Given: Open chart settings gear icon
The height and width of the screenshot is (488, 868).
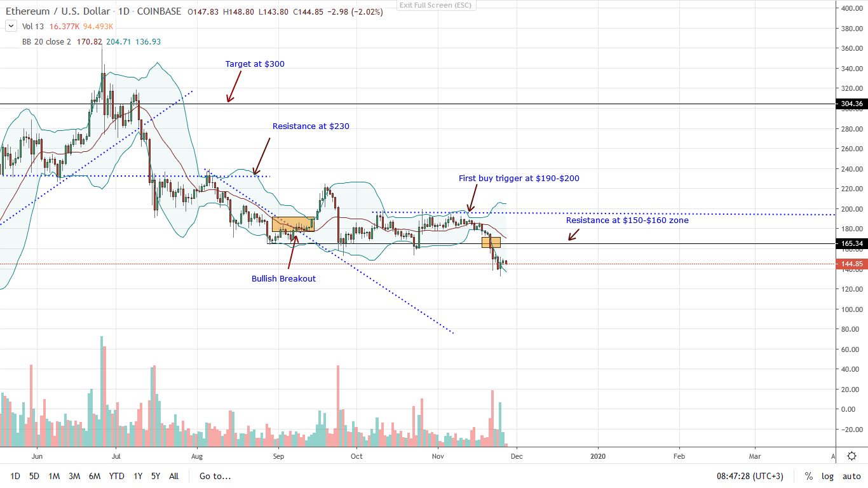Looking at the screenshot, I should [852, 456].
